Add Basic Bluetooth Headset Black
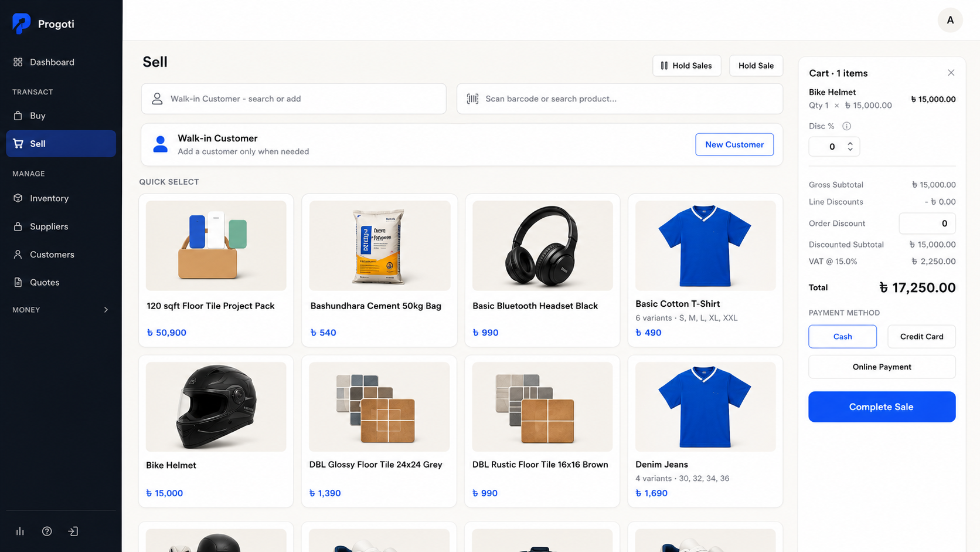The width and height of the screenshot is (980, 552). tap(542, 270)
